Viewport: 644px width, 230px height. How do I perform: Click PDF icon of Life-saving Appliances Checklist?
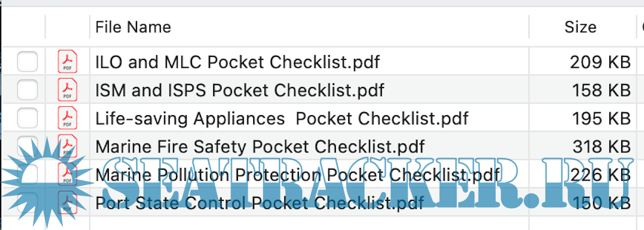67,118
